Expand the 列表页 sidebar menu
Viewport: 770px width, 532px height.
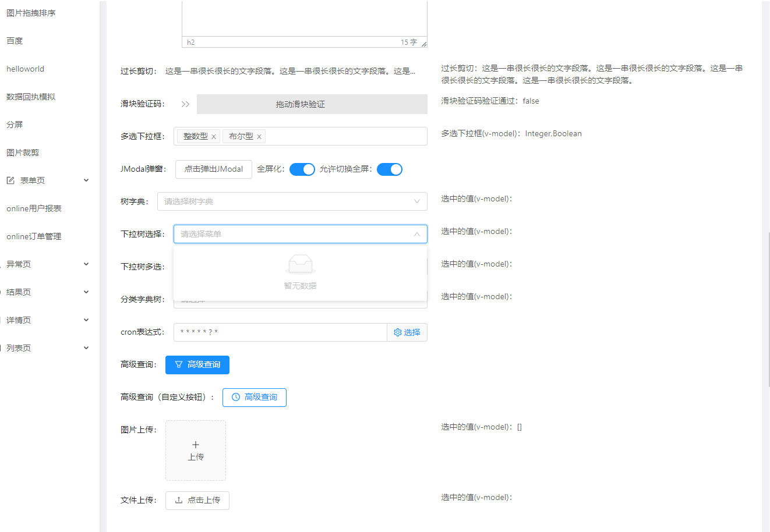(86, 348)
